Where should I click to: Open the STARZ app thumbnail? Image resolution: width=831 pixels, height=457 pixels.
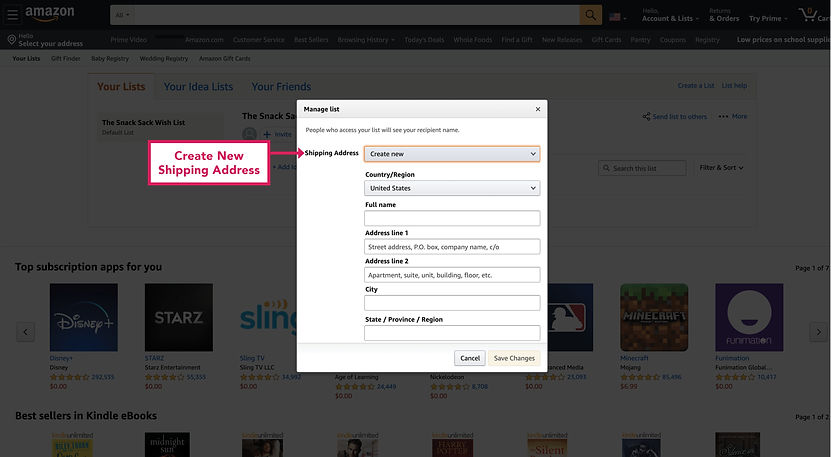tap(179, 317)
